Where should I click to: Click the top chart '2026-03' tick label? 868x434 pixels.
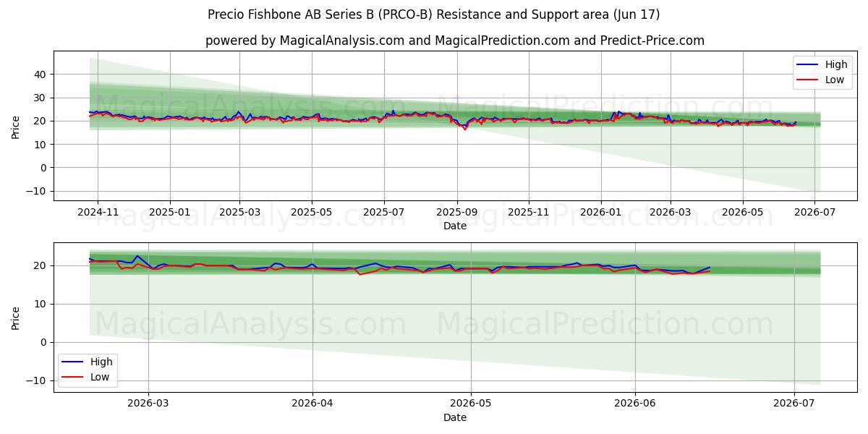pos(670,212)
